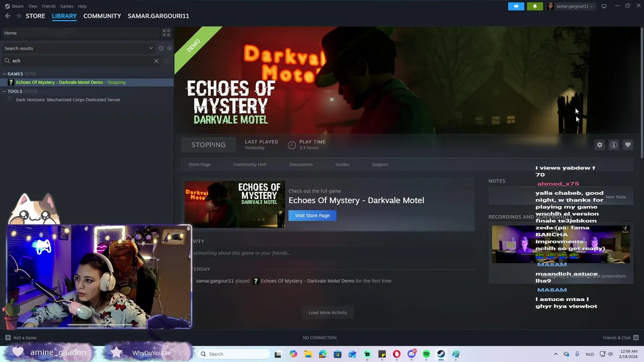Open Spotify from the taskbar
This screenshot has height=362, width=644.
click(426, 354)
